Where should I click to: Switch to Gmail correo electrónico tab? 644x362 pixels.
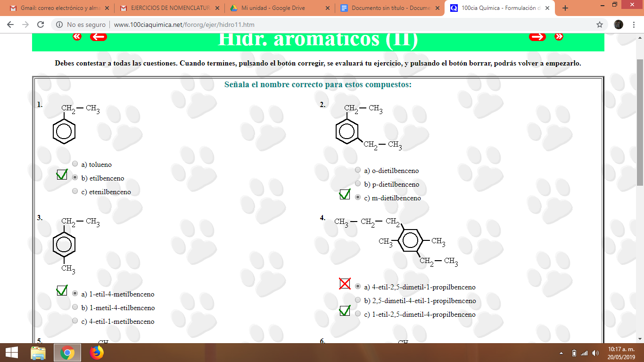click(59, 8)
